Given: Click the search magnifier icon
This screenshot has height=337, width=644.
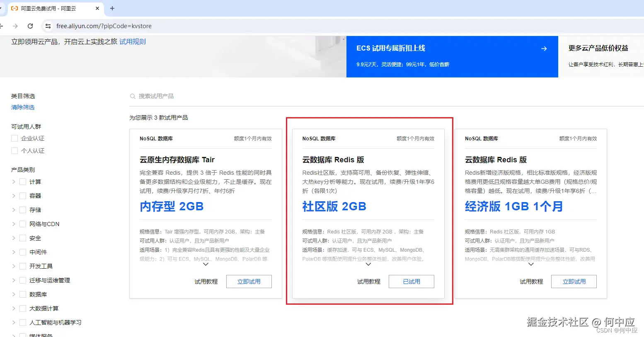Looking at the screenshot, I should (x=133, y=96).
